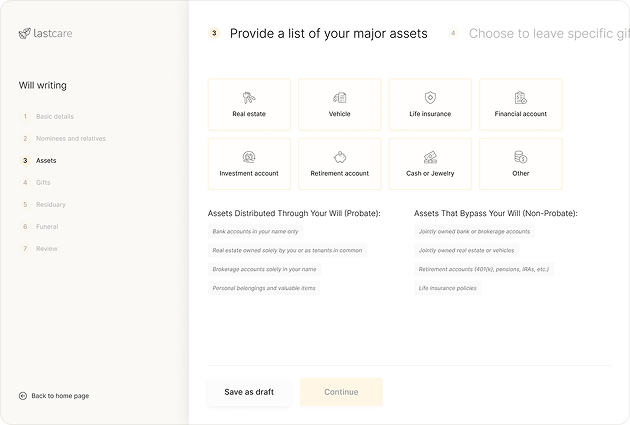Click the Bank accounts in your name only tag
The width and height of the screenshot is (630, 425).
256,231
